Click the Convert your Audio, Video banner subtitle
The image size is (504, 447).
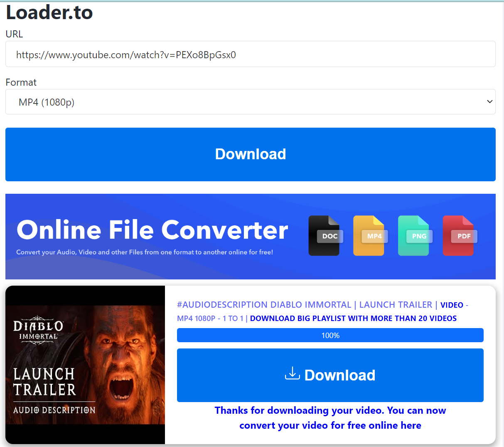(145, 252)
